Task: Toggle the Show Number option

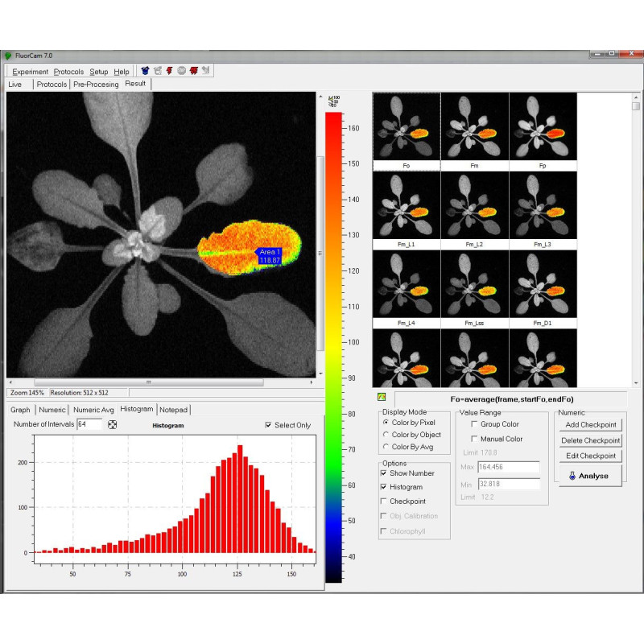Action: click(384, 473)
